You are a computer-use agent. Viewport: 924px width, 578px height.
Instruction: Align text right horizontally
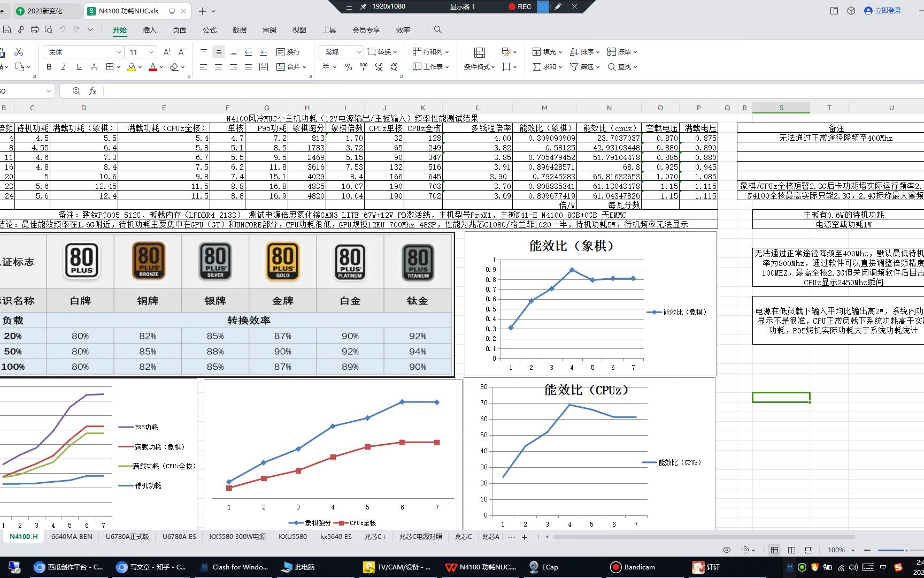233,67
